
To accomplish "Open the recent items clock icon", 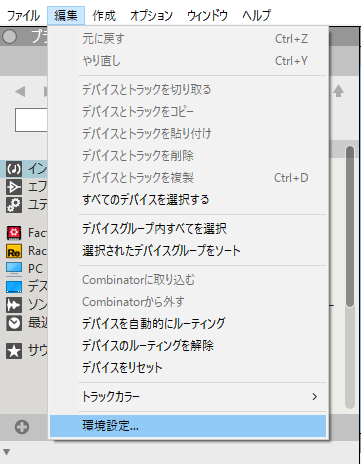I will pos(14,323).
